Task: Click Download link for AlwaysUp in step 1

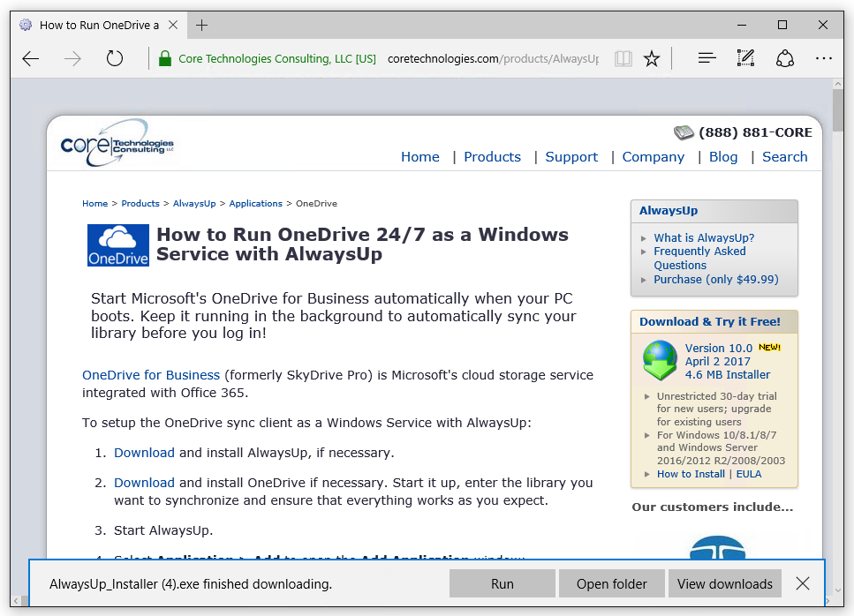Action: (144, 453)
